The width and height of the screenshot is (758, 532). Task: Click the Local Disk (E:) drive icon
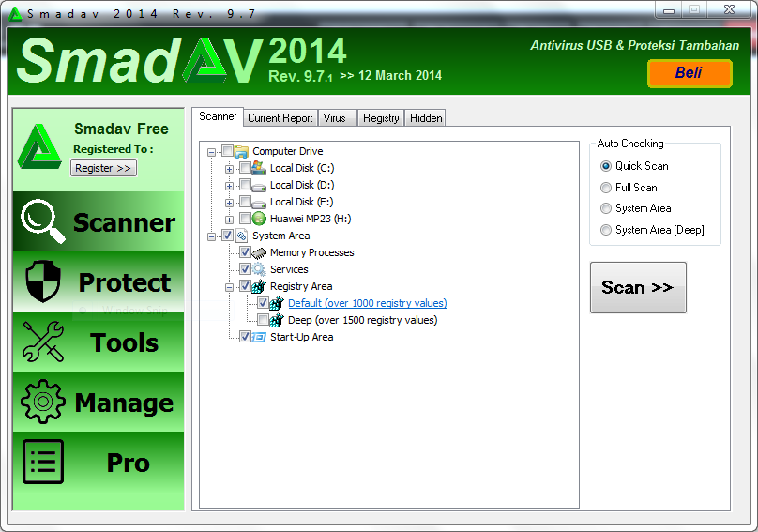click(259, 203)
